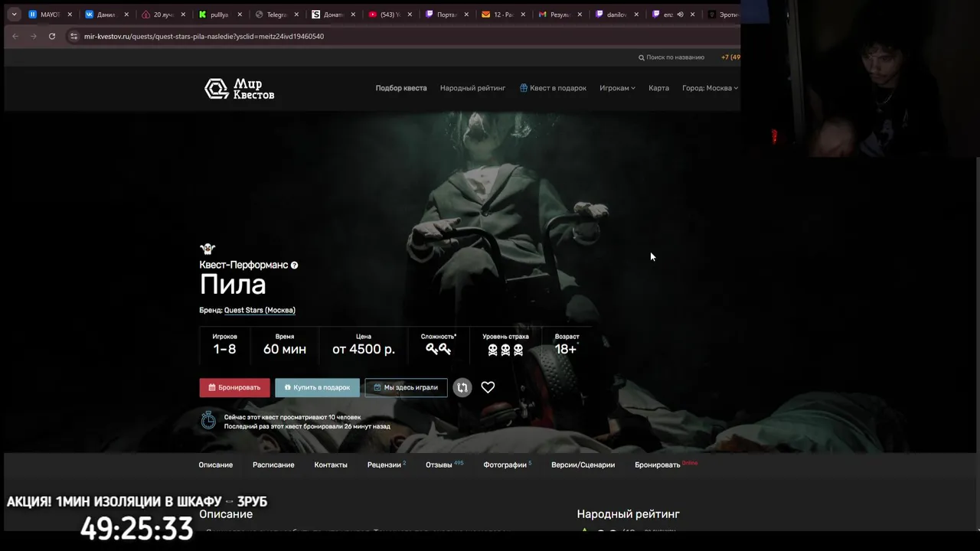The width and height of the screenshot is (980, 551).
Task: Jump to Версии/Сценарии section
Action: coord(583,465)
